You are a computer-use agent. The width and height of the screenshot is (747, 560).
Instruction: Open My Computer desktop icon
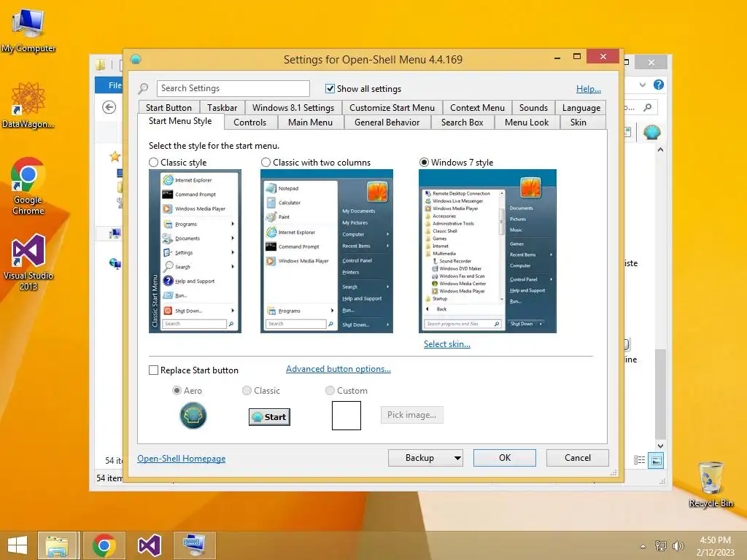pyautogui.click(x=28, y=31)
